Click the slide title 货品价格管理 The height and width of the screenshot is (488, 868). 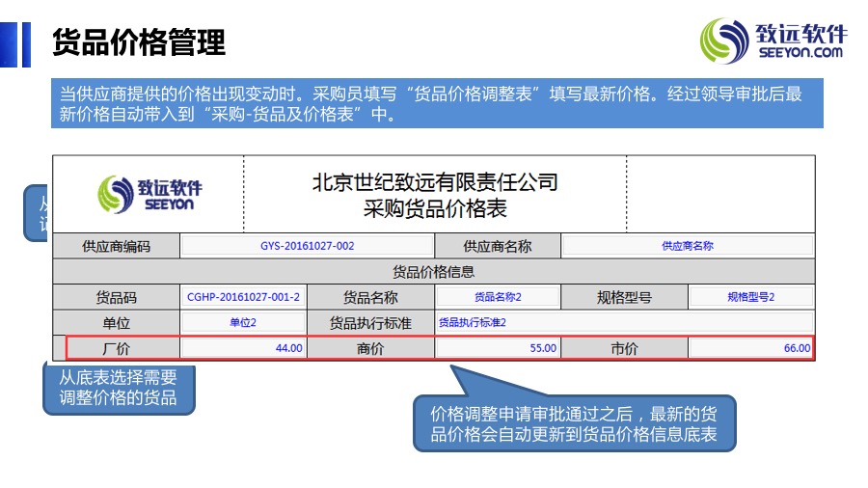[x=139, y=42]
